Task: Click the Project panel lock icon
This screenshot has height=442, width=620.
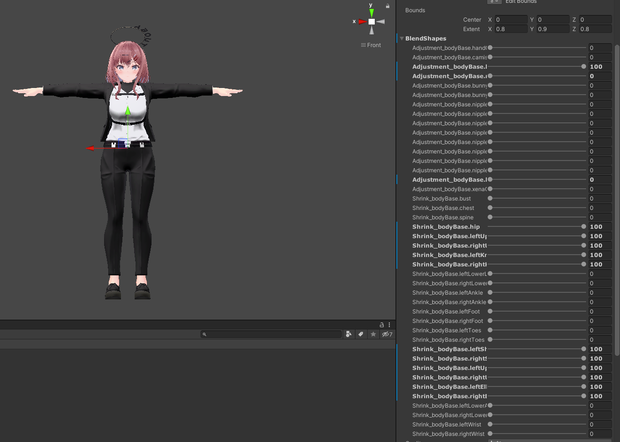Action: (382, 325)
